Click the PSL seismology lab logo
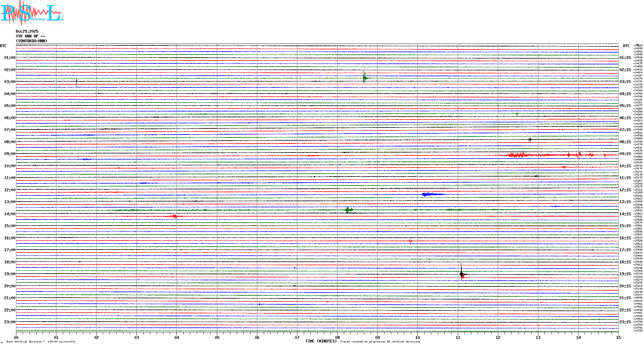 32,13
